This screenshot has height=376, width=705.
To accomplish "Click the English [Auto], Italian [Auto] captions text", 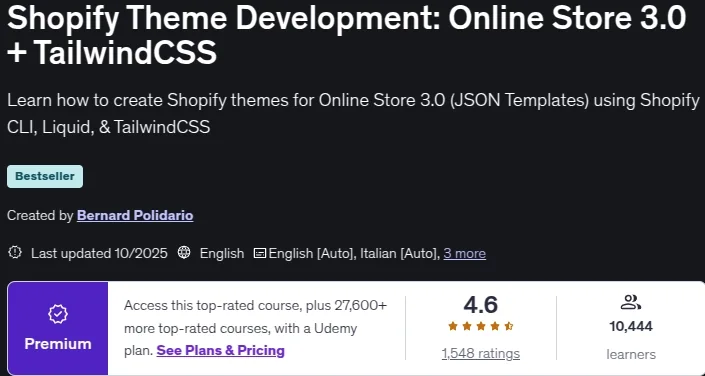I will pyautogui.click(x=354, y=254).
